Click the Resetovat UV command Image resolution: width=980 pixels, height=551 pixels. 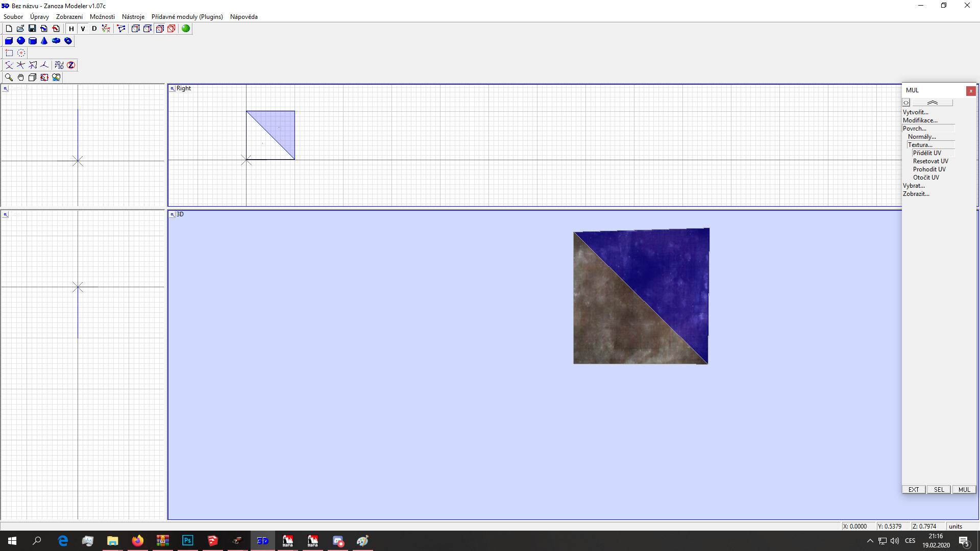pos(930,161)
